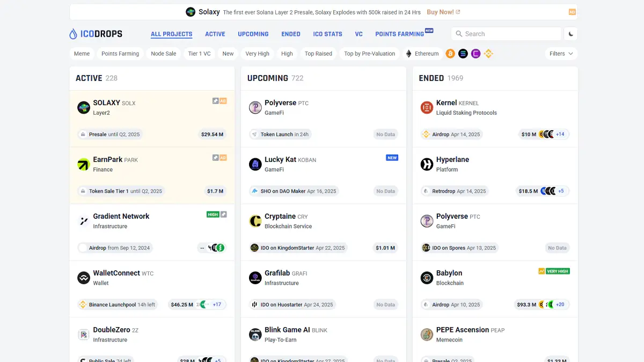Open the Gradient Network project title
Viewport: 644px width, 362px height.
[x=121, y=216]
